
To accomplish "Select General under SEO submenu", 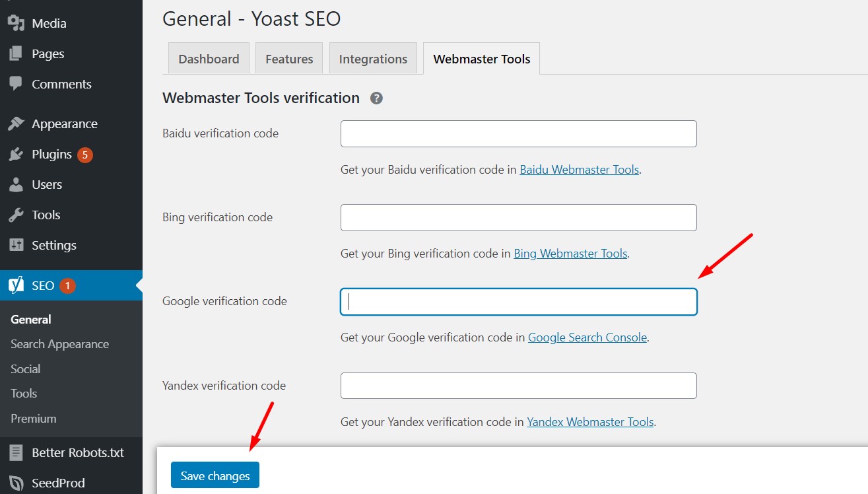I will [31, 319].
